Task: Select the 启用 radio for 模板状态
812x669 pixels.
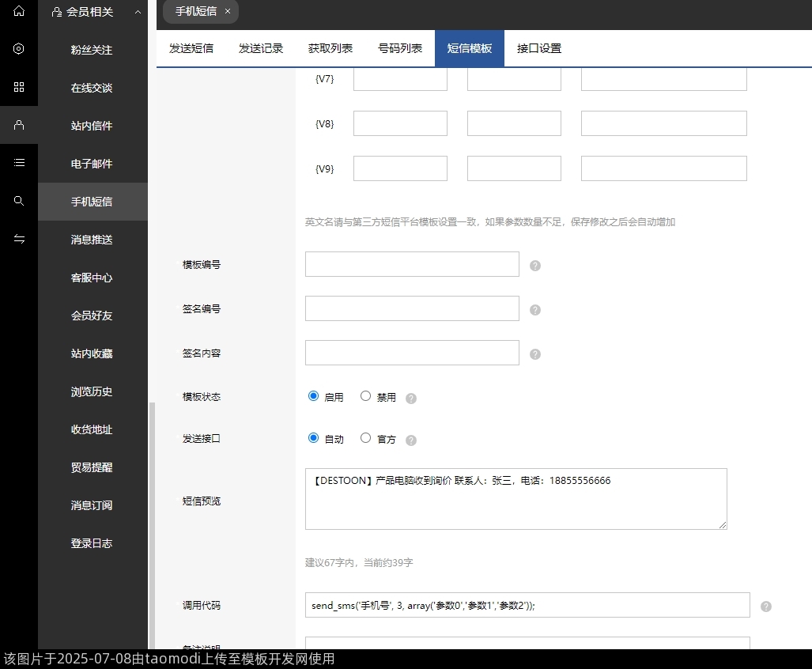Action: [313, 395]
